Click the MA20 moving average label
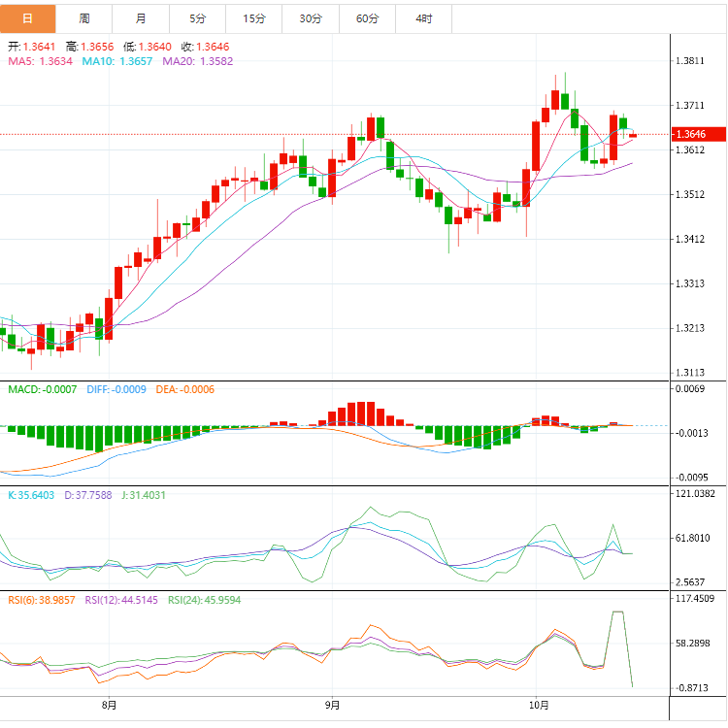The width and height of the screenshot is (728, 728). click(197, 61)
